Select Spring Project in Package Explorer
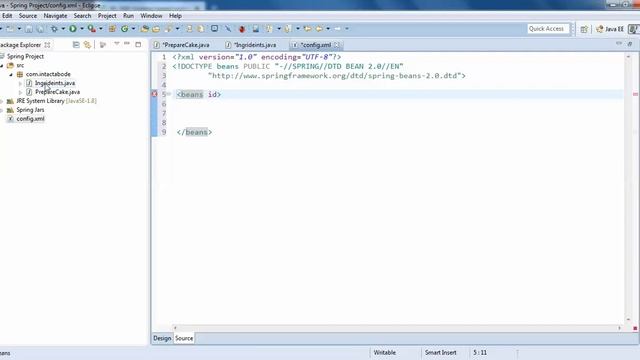This screenshot has width=640, height=360. pos(25,56)
